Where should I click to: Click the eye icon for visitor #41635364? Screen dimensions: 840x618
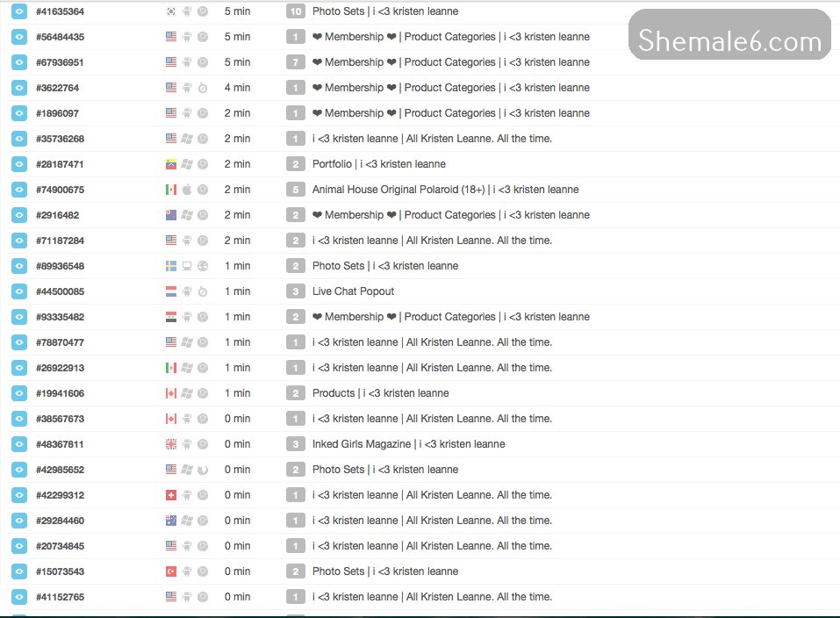(x=19, y=11)
